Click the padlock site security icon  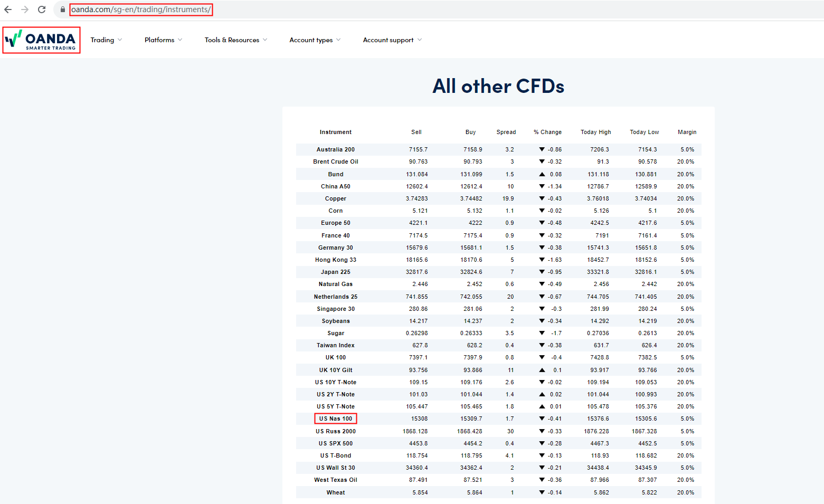pyautogui.click(x=62, y=9)
